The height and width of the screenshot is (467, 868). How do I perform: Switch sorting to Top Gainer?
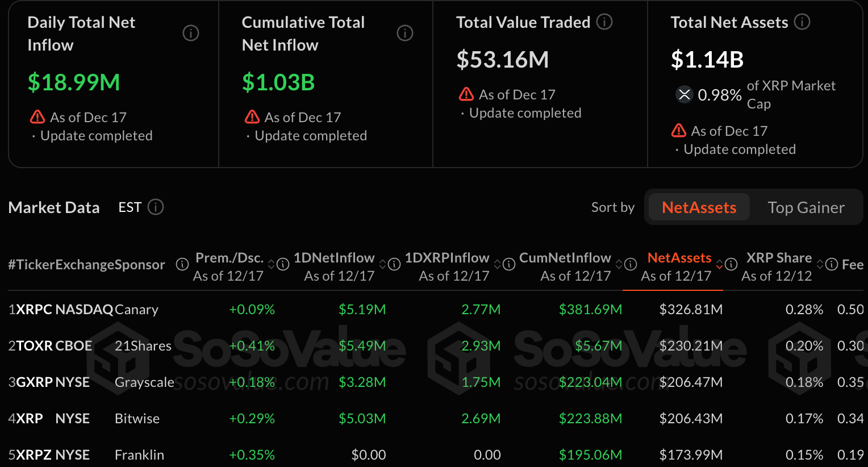click(806, 207)
